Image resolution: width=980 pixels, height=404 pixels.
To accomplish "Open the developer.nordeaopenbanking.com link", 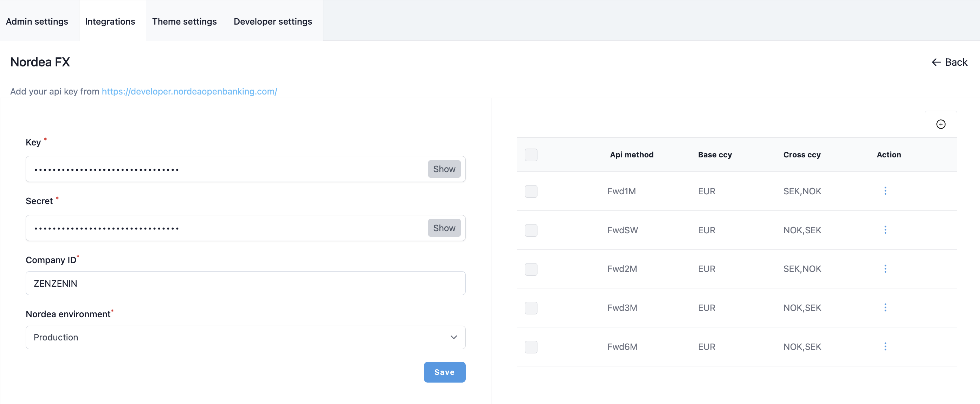I will coord(189,91).
